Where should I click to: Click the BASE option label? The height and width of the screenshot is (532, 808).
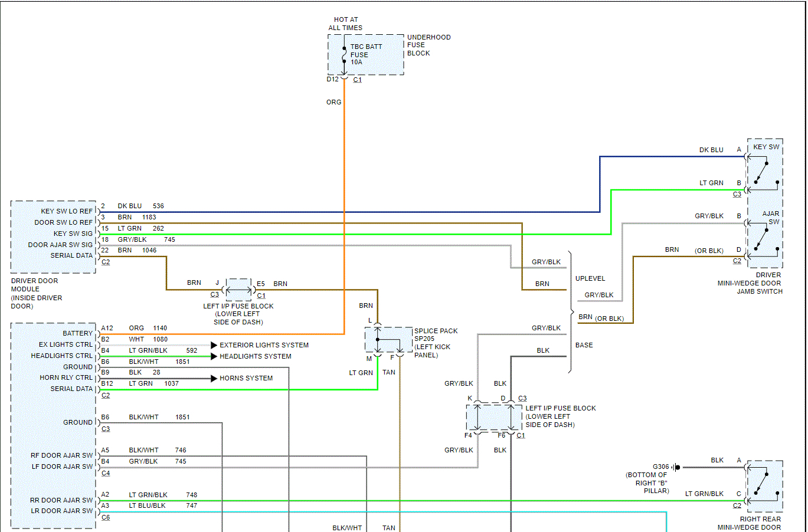[584, 345]
